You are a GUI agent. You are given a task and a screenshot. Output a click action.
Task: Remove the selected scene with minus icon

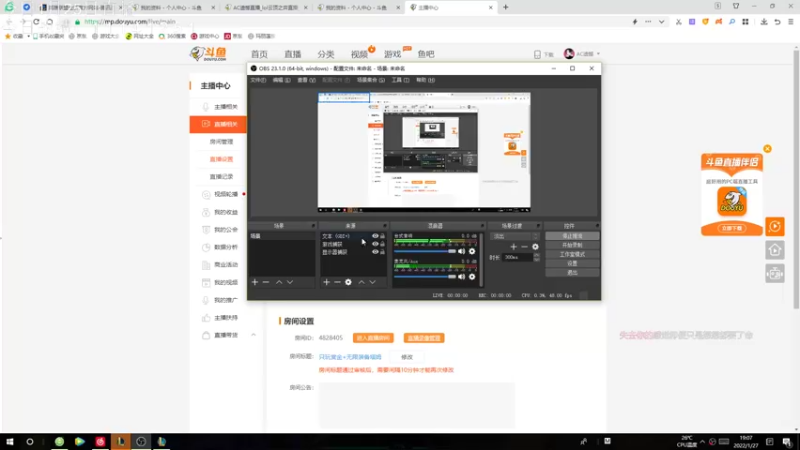click(x=266, y=282)
